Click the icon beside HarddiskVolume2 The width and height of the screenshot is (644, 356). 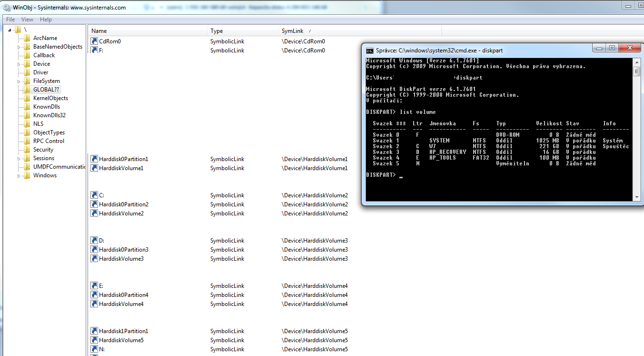click(94, 214)
